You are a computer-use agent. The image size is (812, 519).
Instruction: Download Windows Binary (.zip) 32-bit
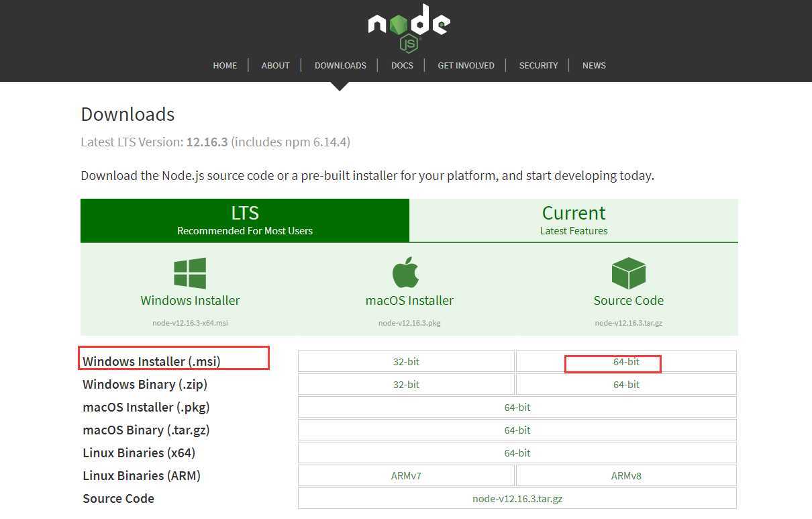[406, 384]
